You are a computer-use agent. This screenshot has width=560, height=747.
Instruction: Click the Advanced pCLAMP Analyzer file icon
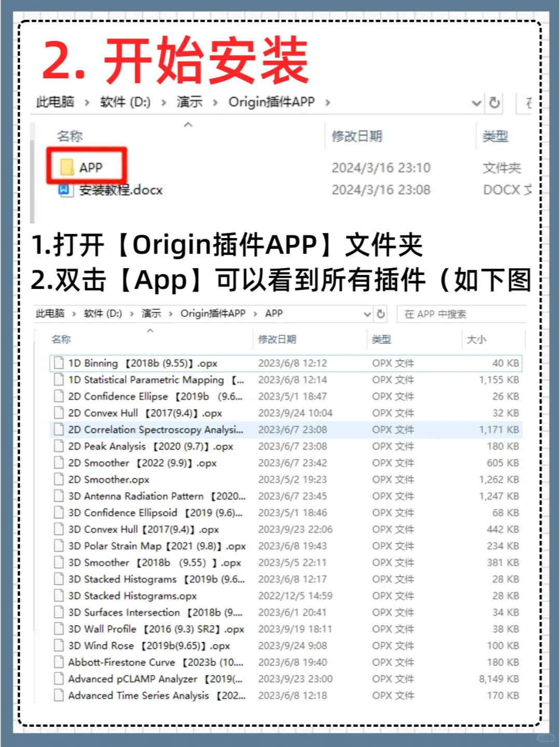[x=58, y=679]
